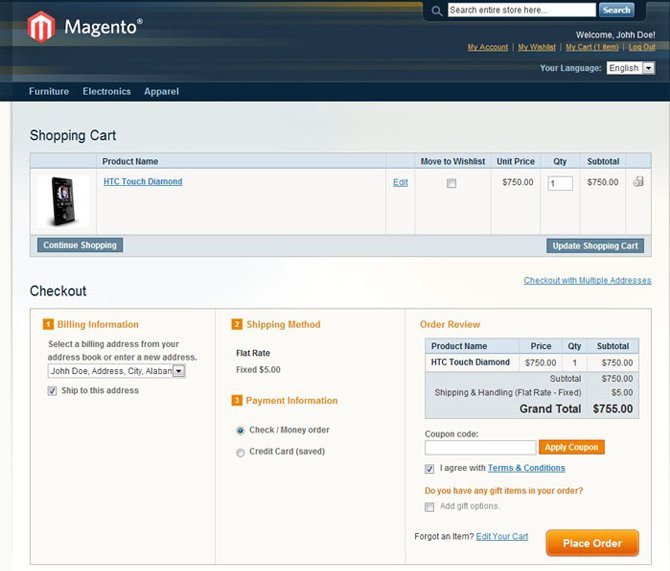Click the Magento logo icon
Screen dimensions: 670x571
click(41, 26)
